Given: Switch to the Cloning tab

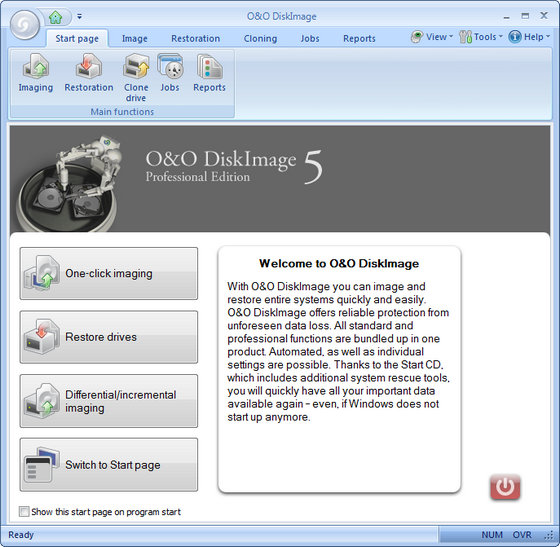Looking at the screenshot, I should 260,39.
